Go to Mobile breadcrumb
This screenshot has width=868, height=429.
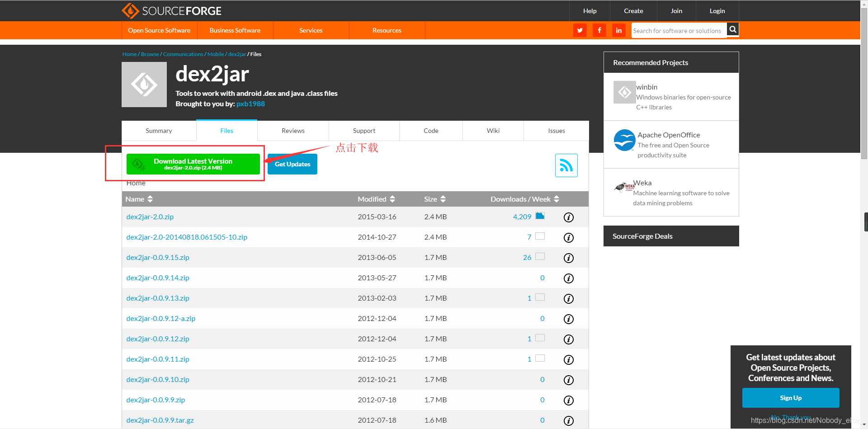216,54
